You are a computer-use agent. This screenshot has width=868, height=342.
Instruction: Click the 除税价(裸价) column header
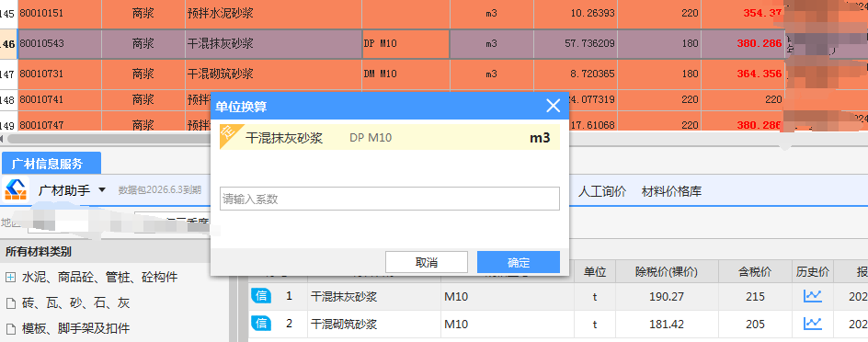666,272
